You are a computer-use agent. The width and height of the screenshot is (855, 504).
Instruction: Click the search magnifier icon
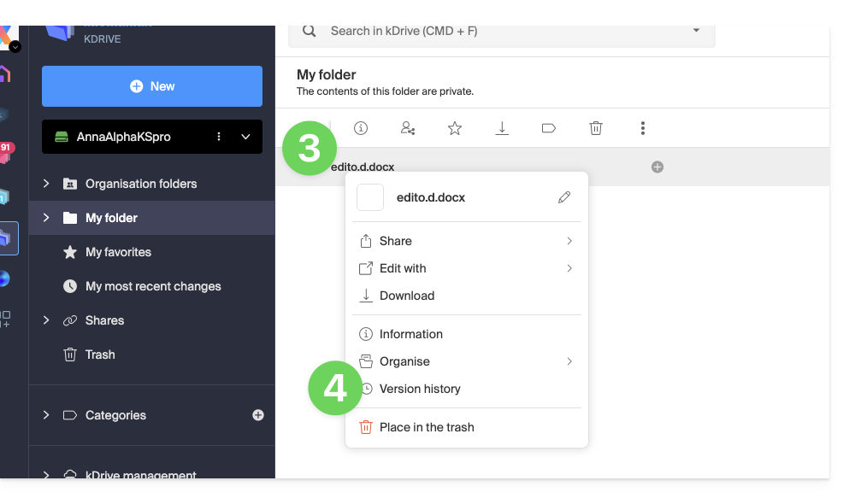310,31
